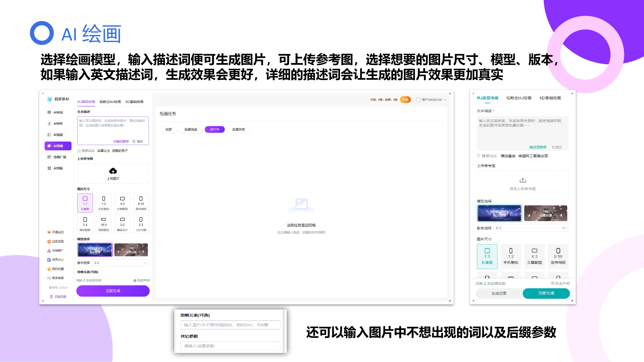Click the cloud upload 上传图片 icon
The width and height of the screenshot is (644, 362).
113,171
